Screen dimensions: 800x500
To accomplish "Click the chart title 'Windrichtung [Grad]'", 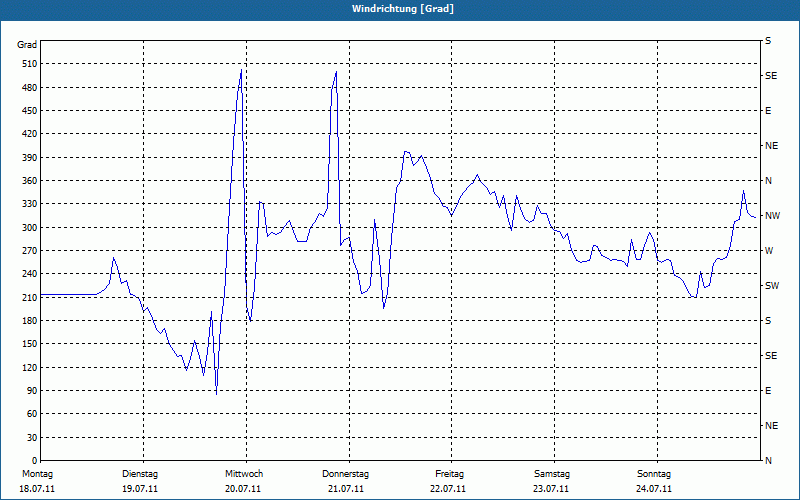I will (x=403, y=9).
